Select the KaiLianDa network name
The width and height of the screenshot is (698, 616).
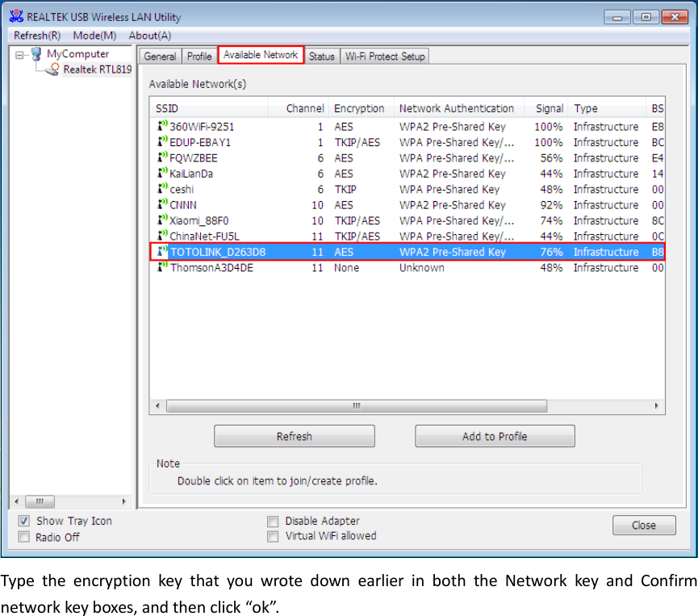pos(191,174)
